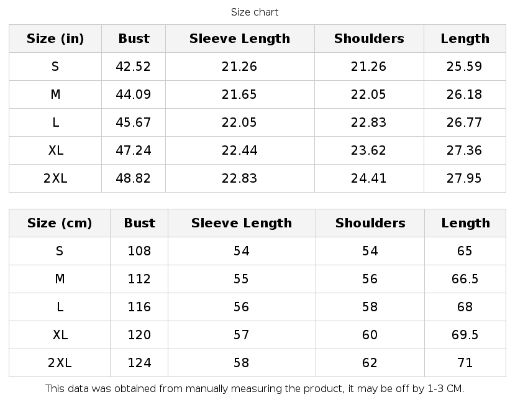
Task: Select the "Size (in)" column header
Action: [x=55, y=39]
